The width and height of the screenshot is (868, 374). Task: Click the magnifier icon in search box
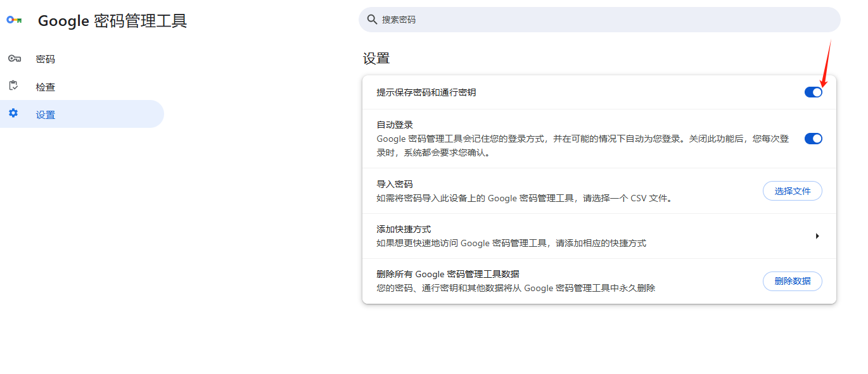coord(373,20)
